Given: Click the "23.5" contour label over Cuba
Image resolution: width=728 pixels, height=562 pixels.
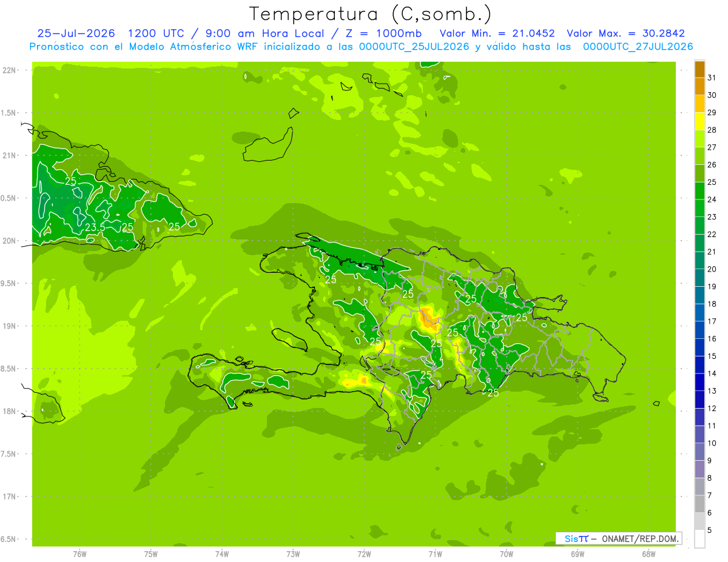Looking at the screenshot, I should (94, 227).
